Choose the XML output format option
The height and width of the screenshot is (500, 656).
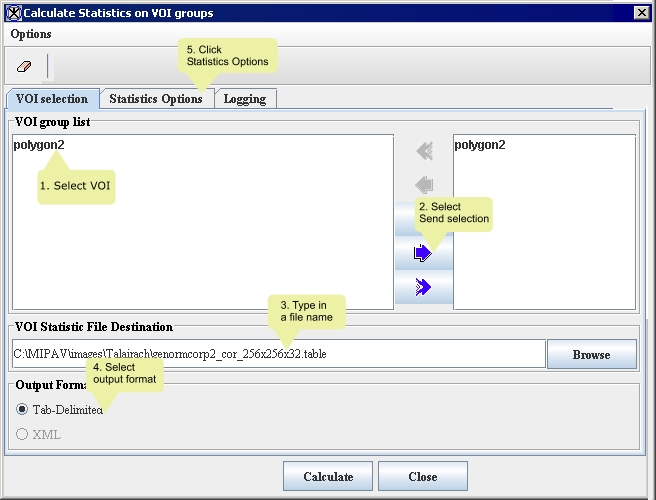(22, 435)
